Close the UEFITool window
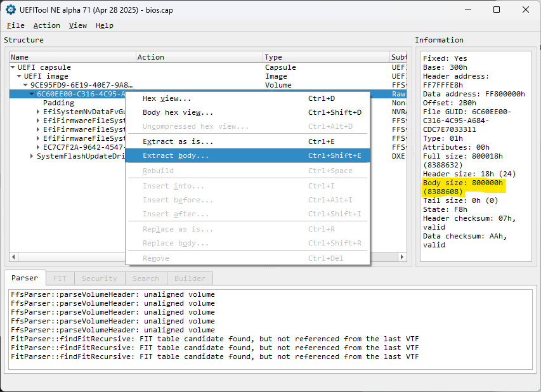Screen dimensions: 541x392 [x=526, y=10]
